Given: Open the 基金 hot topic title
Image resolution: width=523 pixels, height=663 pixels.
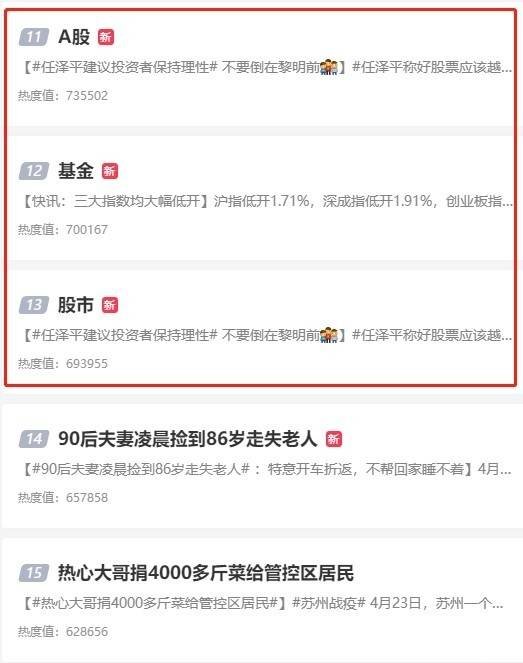Looking at the screenshot, I should 76,171.
